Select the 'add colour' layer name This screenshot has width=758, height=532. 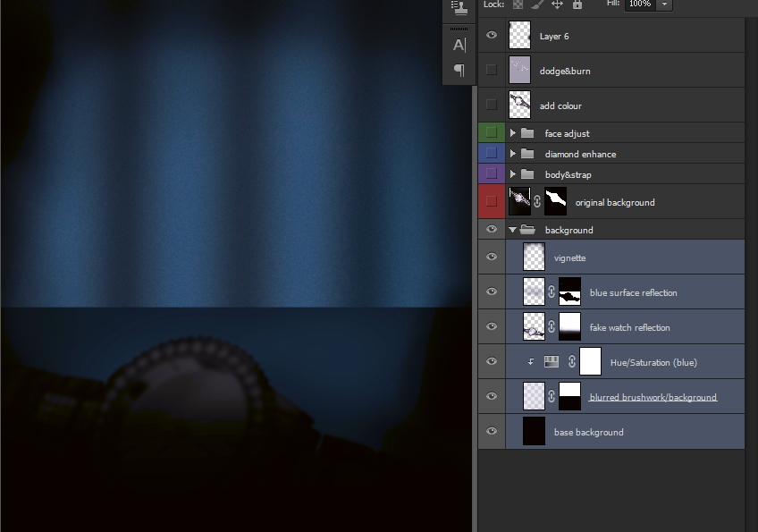click(x=560, y=106)
